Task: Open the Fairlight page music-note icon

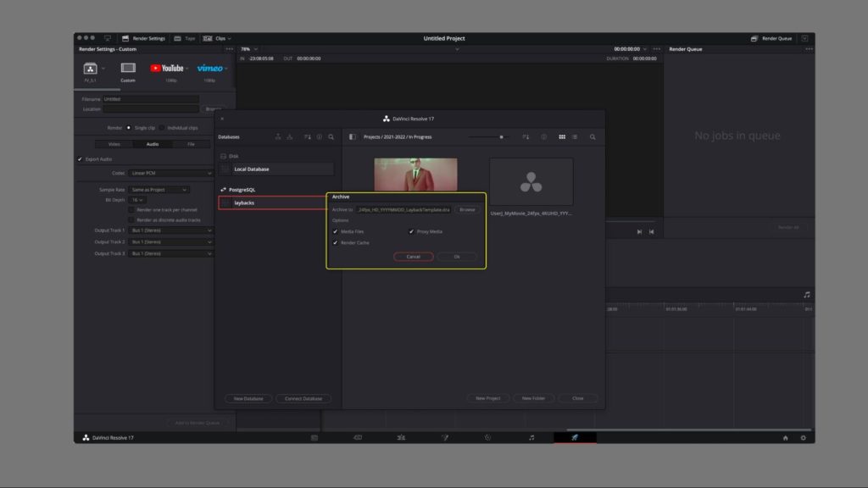Action: [531, 438]
